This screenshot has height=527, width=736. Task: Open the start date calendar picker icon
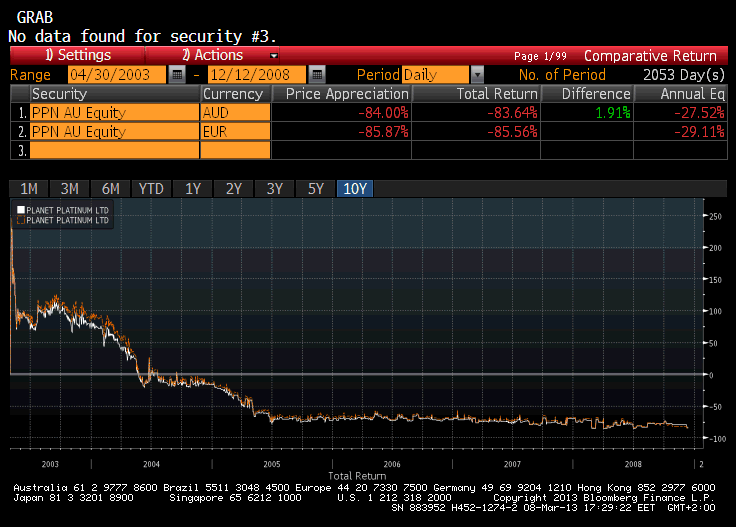coord(177,75)
